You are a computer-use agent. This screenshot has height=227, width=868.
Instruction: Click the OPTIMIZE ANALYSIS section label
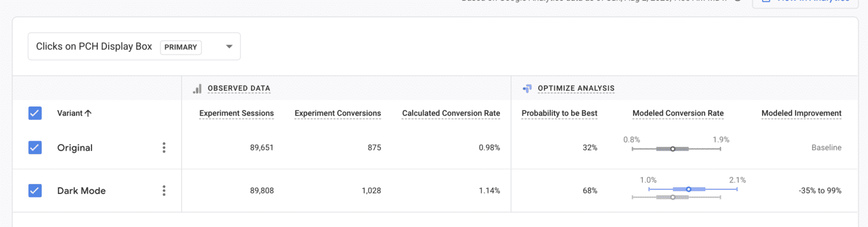576,89
